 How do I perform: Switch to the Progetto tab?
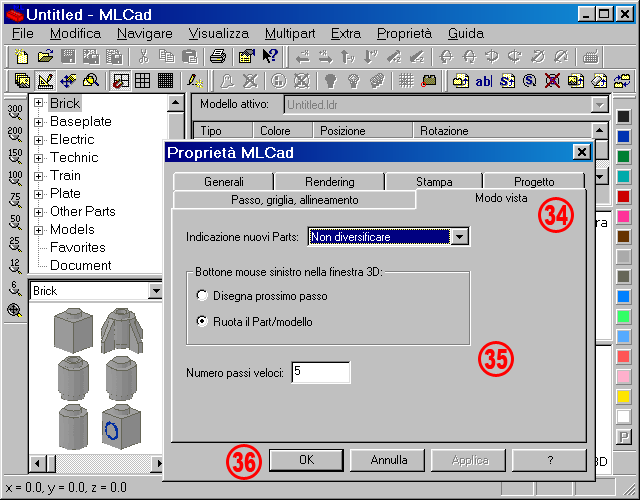point(534,182)
